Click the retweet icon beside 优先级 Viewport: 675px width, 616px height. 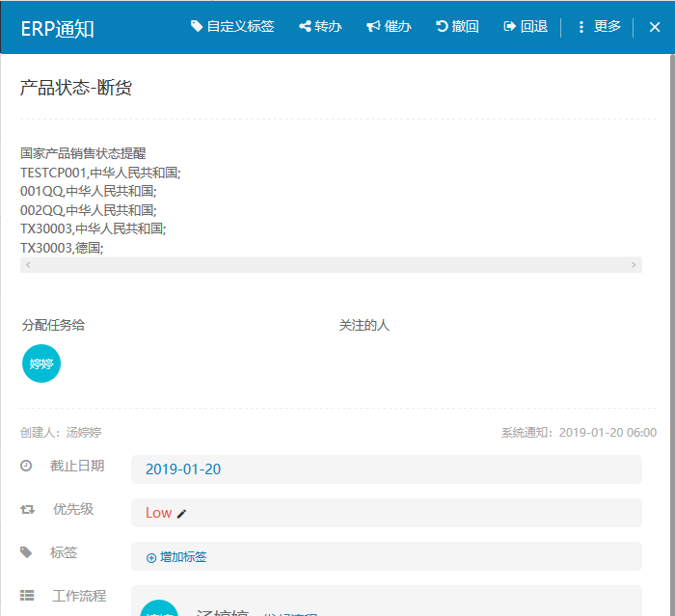click(x=27, y=509)
